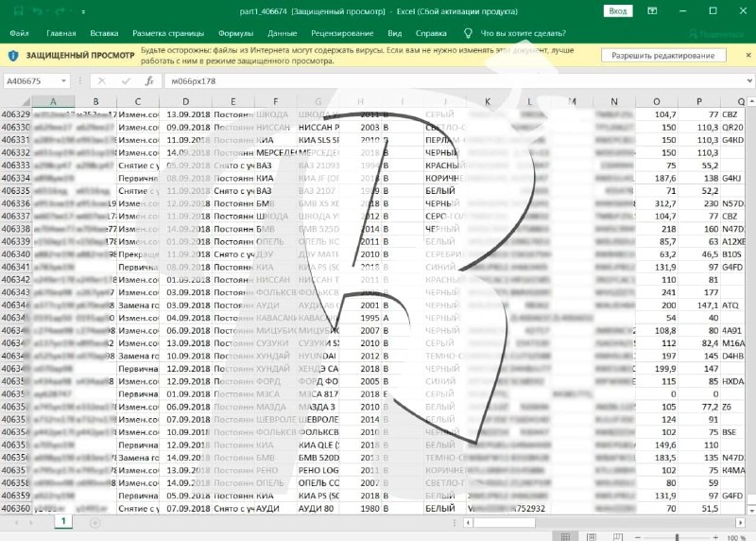Open the Данные ribbon tab

tap(282, 33)
